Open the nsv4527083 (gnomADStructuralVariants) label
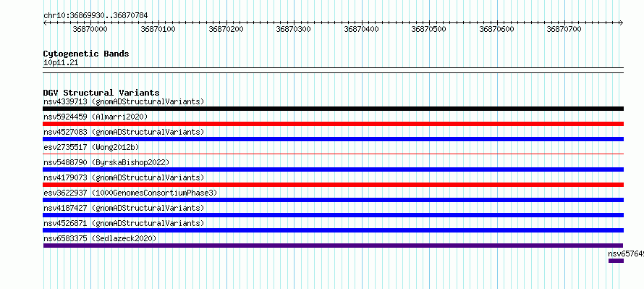644x289 pixels. [x=124, y=132]
